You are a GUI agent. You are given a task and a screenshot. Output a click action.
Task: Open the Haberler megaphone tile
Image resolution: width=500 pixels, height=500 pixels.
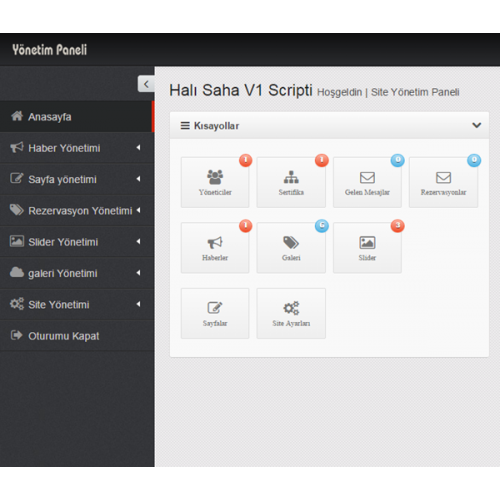coord(215,248)
